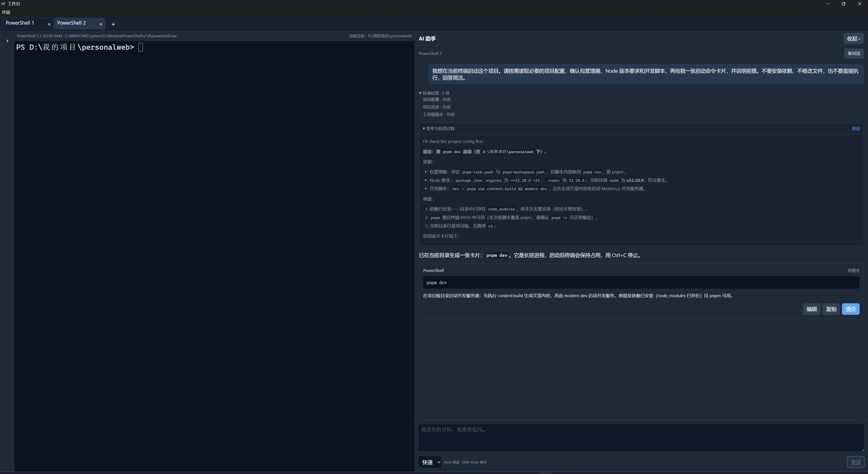Click the 'I'll check the project config first.' line
This screenshot has width=868, height=474.
pyautogui.click(x=453, y=142)
